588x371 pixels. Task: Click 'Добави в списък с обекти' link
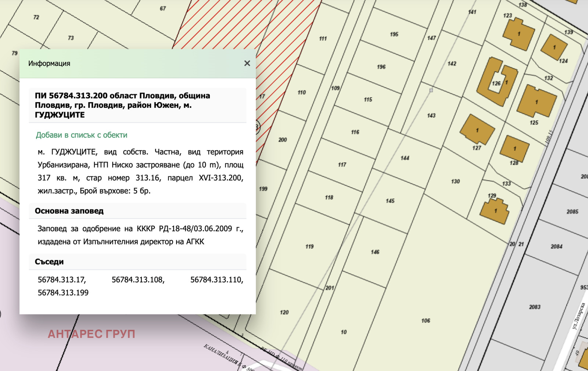82,135
